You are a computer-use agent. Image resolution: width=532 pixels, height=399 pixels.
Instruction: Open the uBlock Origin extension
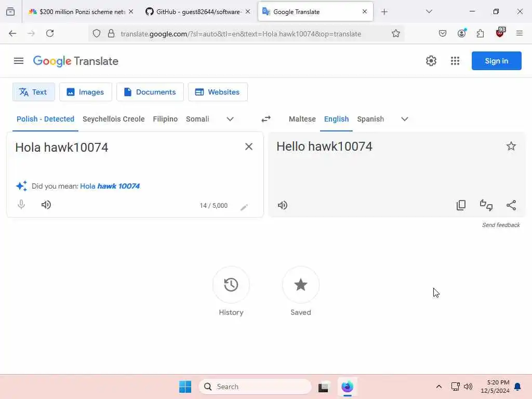[500, 33]
